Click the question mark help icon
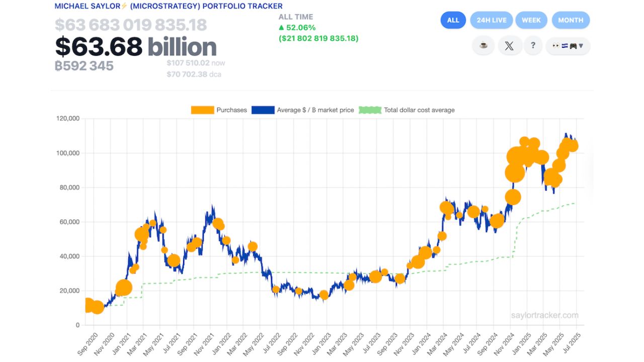This screenshot has width=644, height=362. (x=533, y=46)
